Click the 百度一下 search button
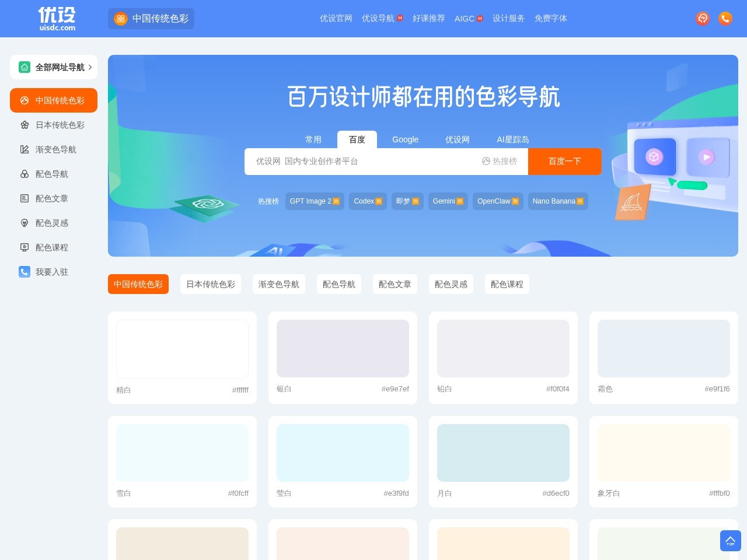Viewport: 747px width, 560px height. click(565, 162)
